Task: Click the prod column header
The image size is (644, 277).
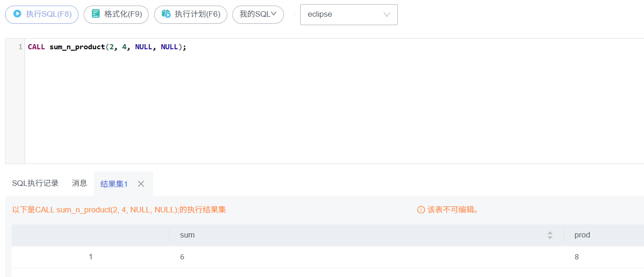Action: (x=582, y=235)
